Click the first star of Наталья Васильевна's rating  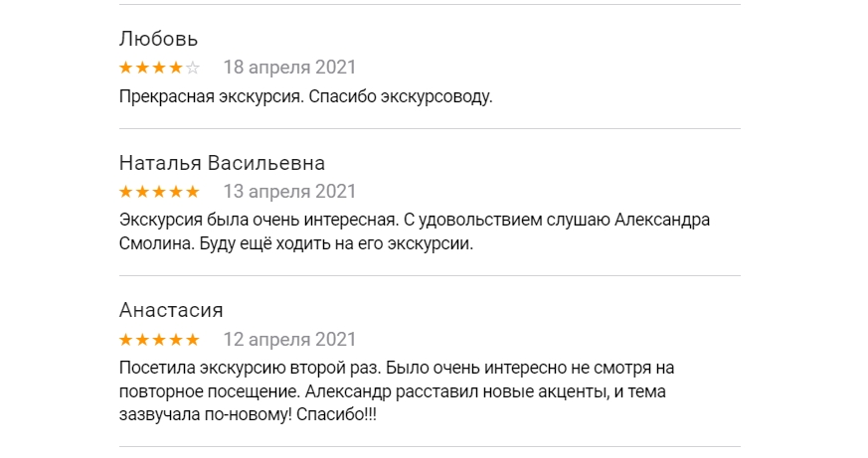[126, 192]
